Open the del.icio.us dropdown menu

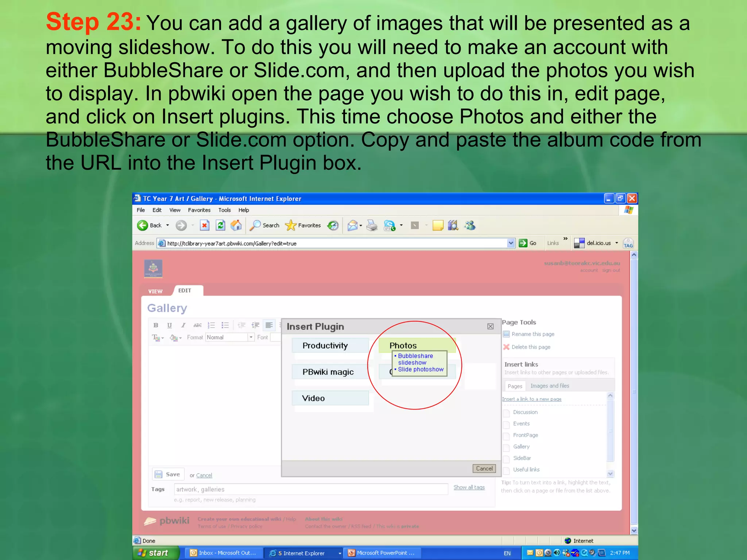pyautogui.click(x=617, y=243)
